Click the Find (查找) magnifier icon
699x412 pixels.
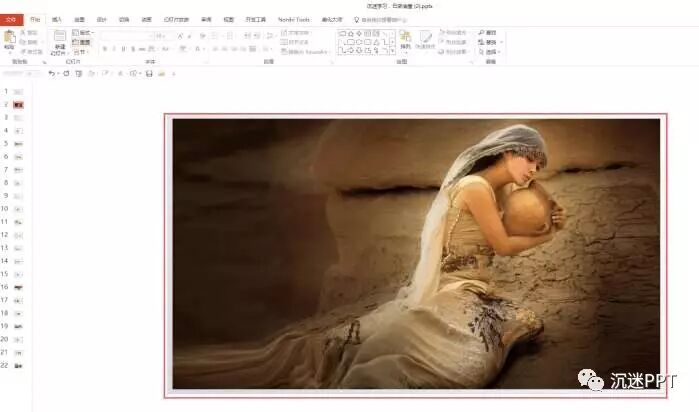tap(481, 33)
